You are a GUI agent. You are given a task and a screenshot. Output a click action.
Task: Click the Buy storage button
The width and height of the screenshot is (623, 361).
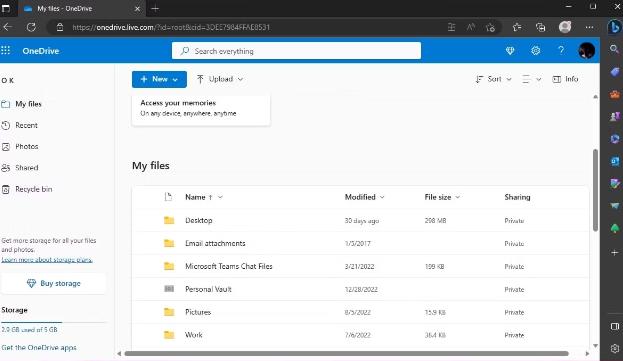[x=54, y=283]
